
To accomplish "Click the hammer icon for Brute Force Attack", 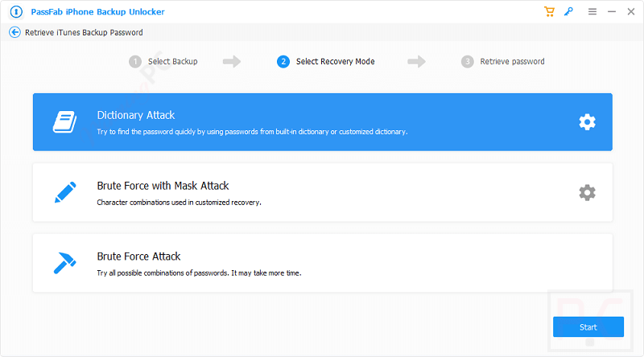I will point(65,263).
